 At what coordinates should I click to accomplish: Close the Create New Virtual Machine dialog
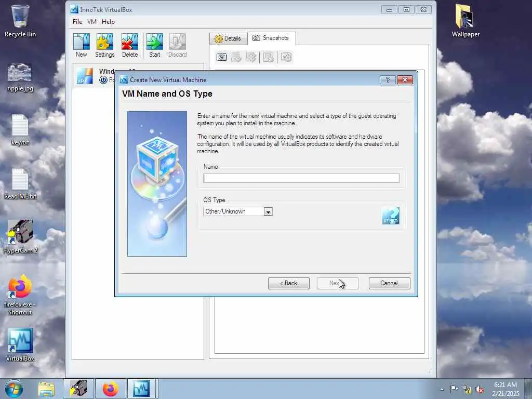(x=405, y=79)
